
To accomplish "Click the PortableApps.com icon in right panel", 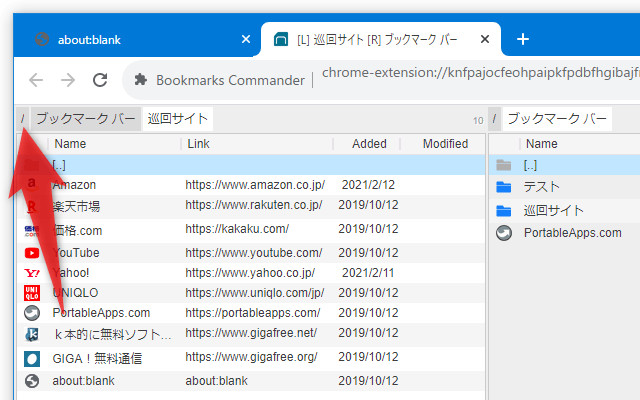I will tap(504, 233).
